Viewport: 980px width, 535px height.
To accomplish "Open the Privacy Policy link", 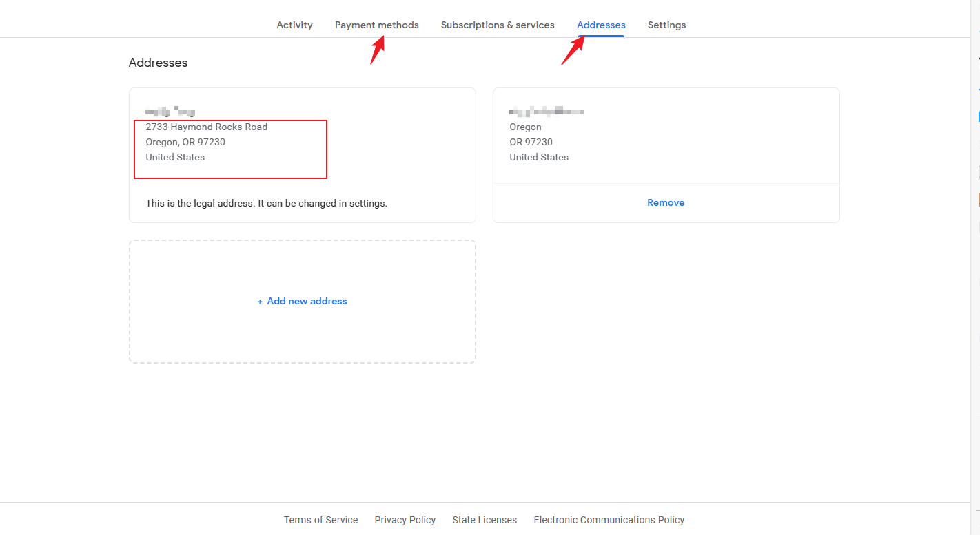I will coord(405,520).
